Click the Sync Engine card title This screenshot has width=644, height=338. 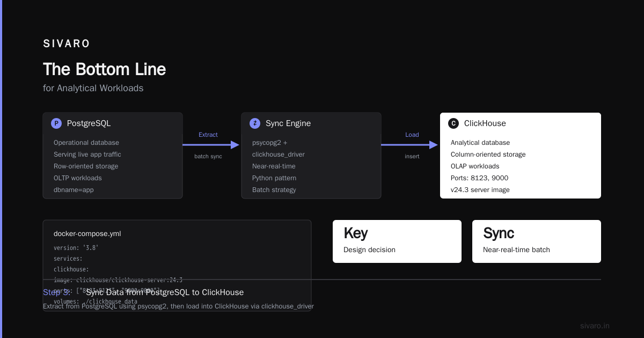click(288, 123)
